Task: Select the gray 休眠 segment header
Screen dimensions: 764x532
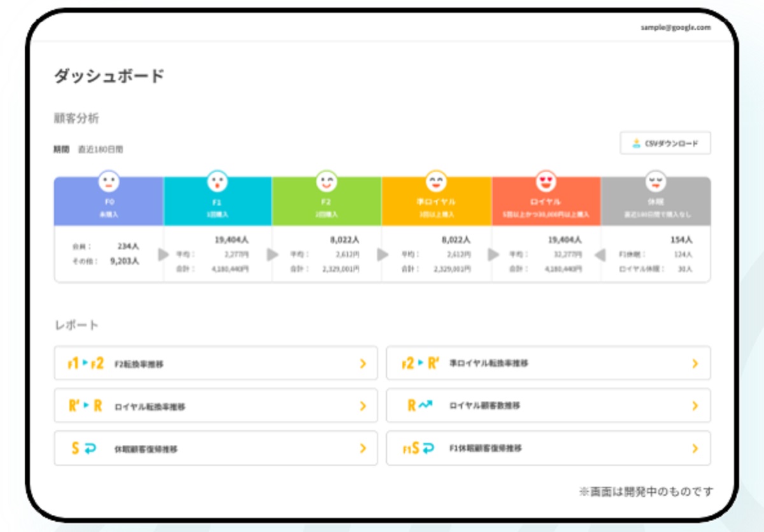Action: [x=656, y=201]
